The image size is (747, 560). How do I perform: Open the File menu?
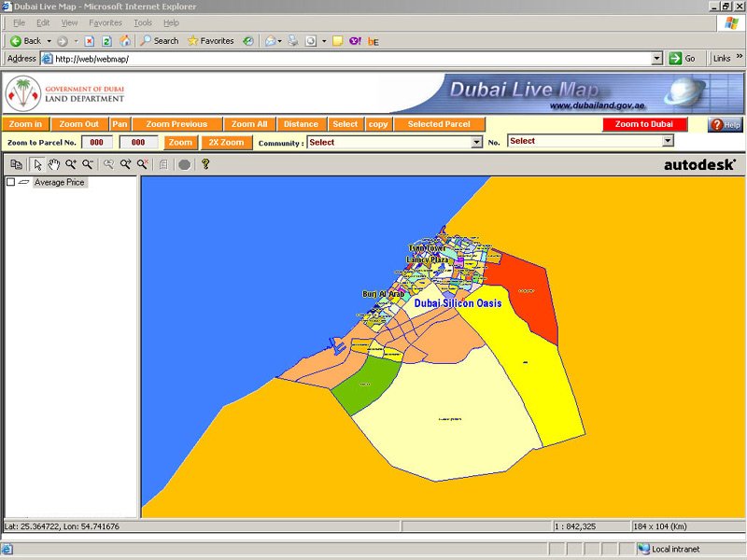coord(19,22)
